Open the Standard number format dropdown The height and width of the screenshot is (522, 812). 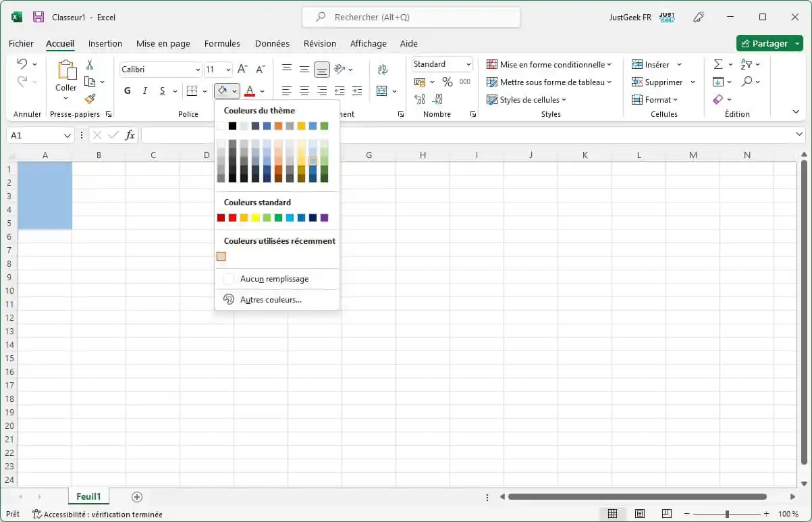point(468,64)
